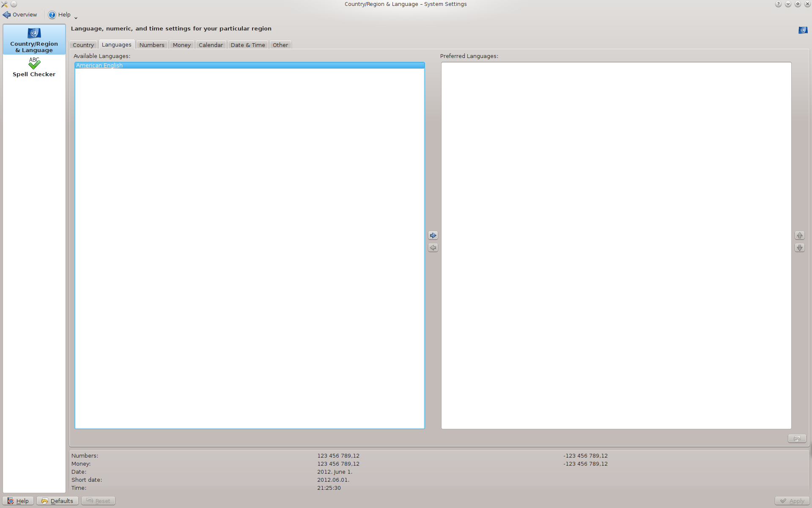Image resolution: width=812 pixels, height=508 pixels.
Task: Expand toolbar overflow chevron
Action: pyautogui.click(x=76, y=18)
